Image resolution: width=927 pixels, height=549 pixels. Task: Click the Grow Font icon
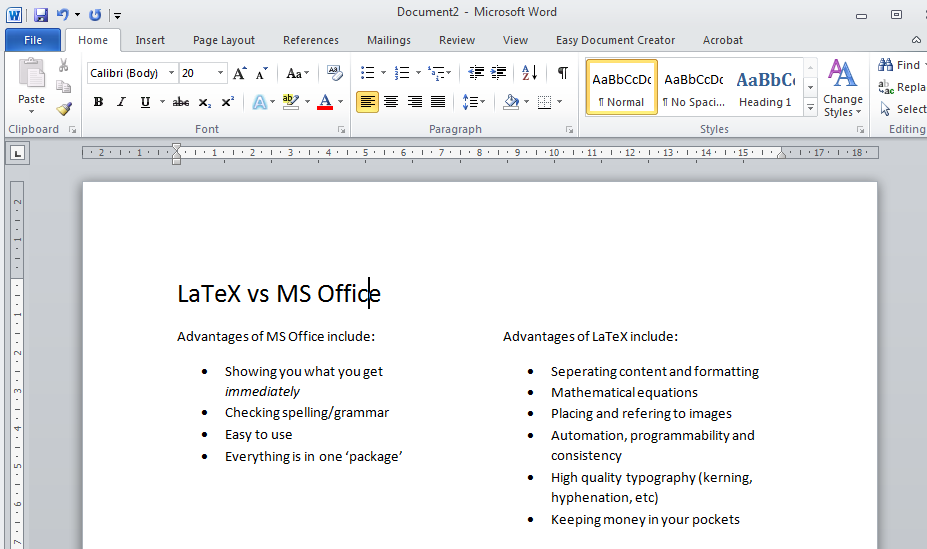240,73
